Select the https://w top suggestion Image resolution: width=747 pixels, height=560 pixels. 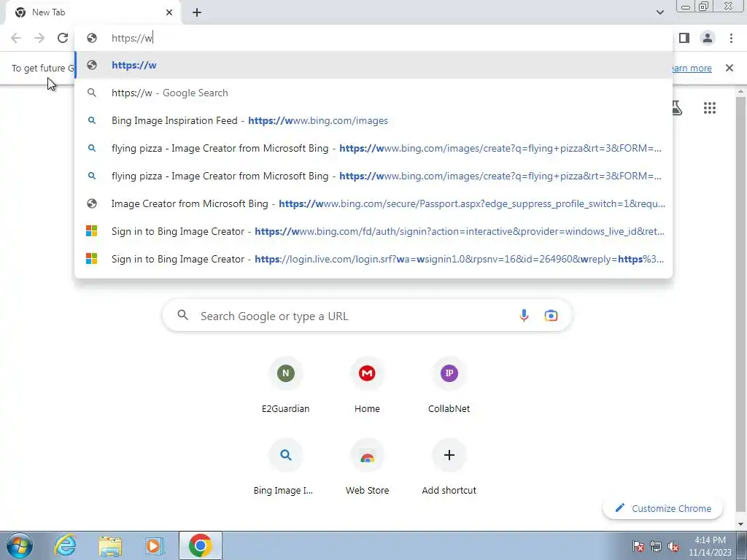pos(373,65)
